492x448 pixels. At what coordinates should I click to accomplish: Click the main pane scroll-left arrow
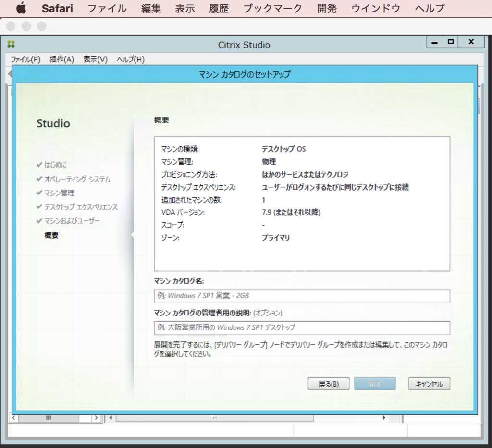click(111, 418)
